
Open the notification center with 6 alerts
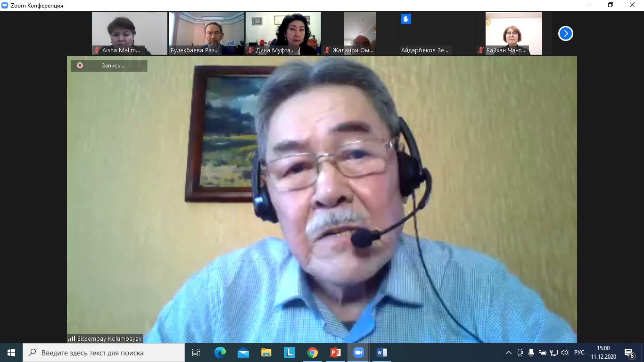(x=629, y=353)
